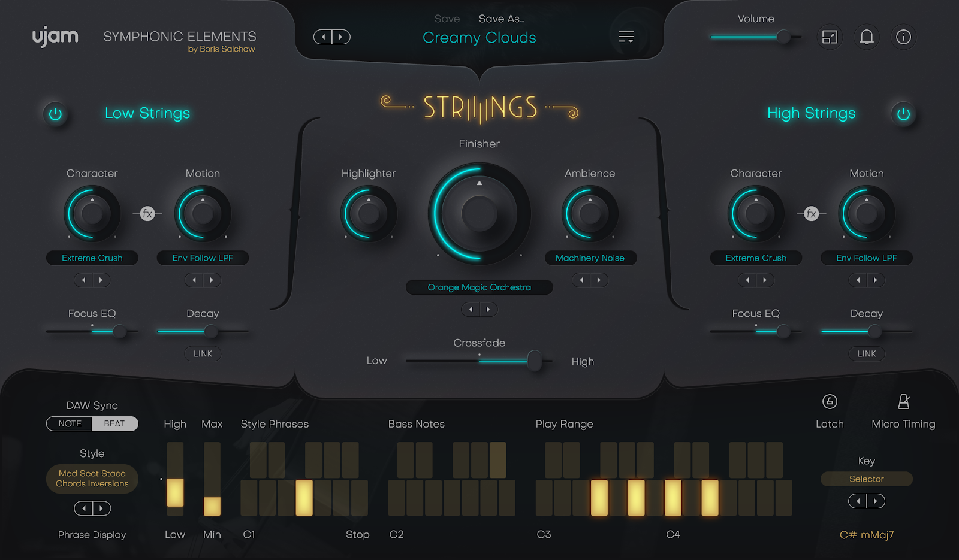The width and height of the screenshot is (959, 560).
Task: Previous Key selector arrow
Action: pos(858,501)
